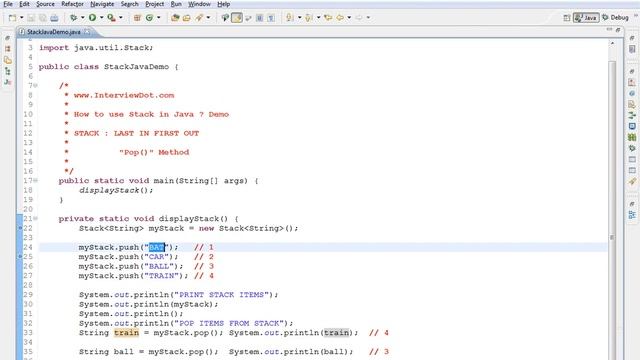Restore the left stacked views icon
The width and height of the screenshot is (640, 360).
pyautogui.click(x=7, y=38)
